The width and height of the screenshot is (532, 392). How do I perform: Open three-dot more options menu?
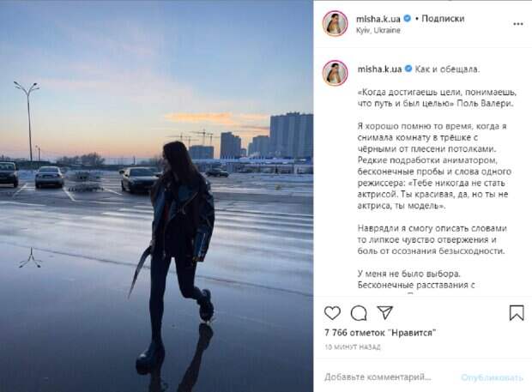coord(518,24)
